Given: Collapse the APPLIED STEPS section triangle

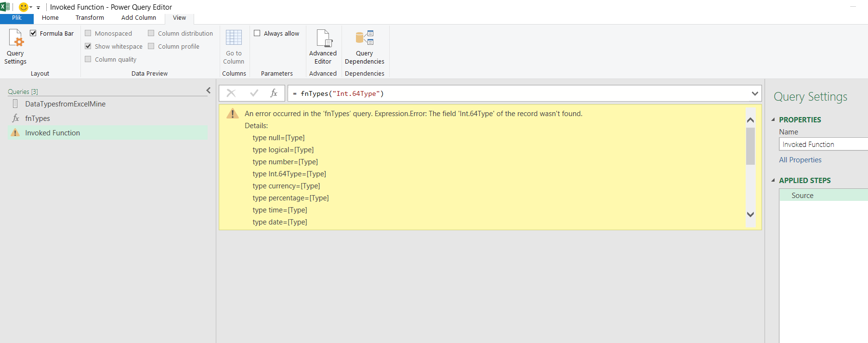Looking at the screenshot, I should [774, 180].
